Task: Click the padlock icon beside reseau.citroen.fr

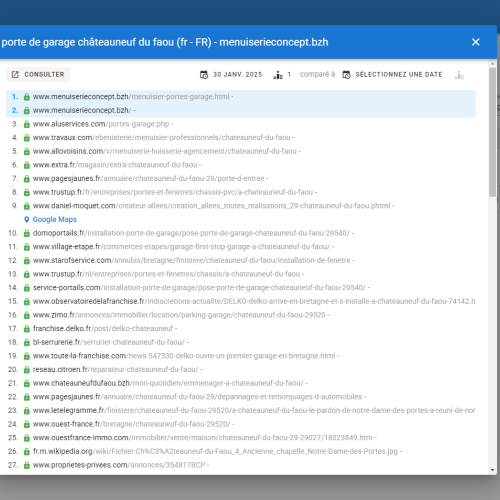Action: point(27,370)
